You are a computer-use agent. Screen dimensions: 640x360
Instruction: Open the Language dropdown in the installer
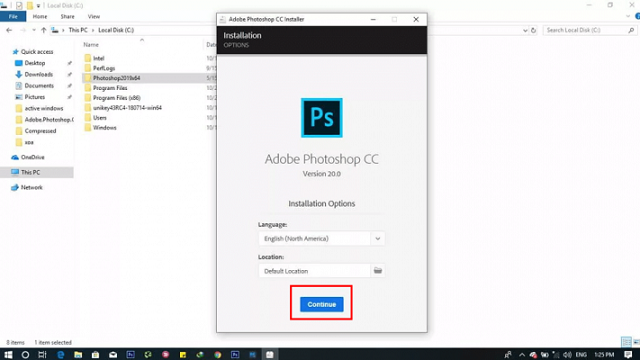378,239
